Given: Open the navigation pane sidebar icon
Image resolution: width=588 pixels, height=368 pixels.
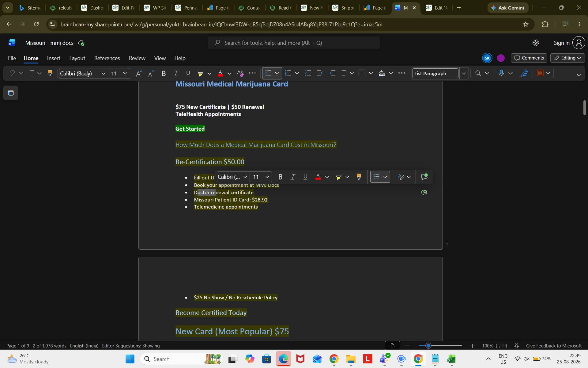Looking at the screenshot, I should 11,93.
